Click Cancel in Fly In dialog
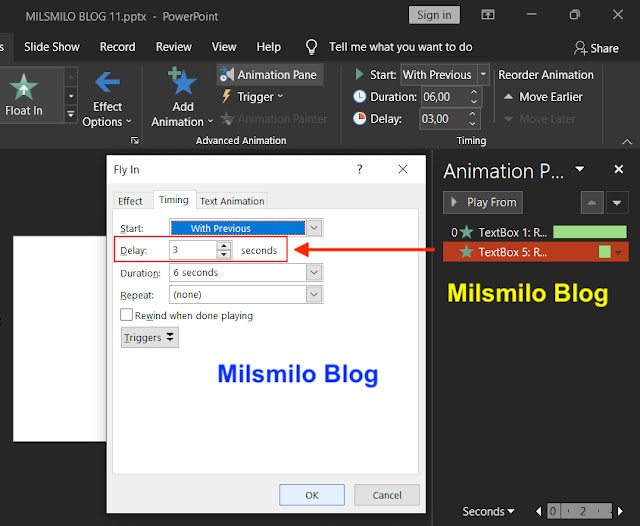Screen dimensions: 640x526 [387, 495]
